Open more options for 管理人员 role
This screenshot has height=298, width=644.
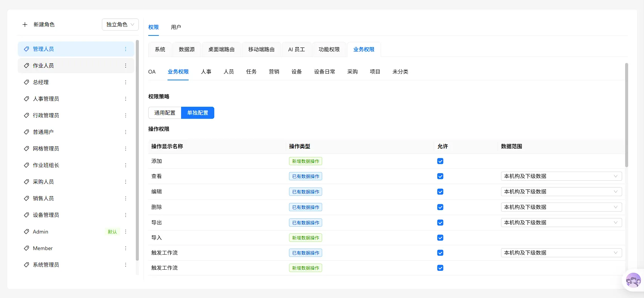pos(126,49)
